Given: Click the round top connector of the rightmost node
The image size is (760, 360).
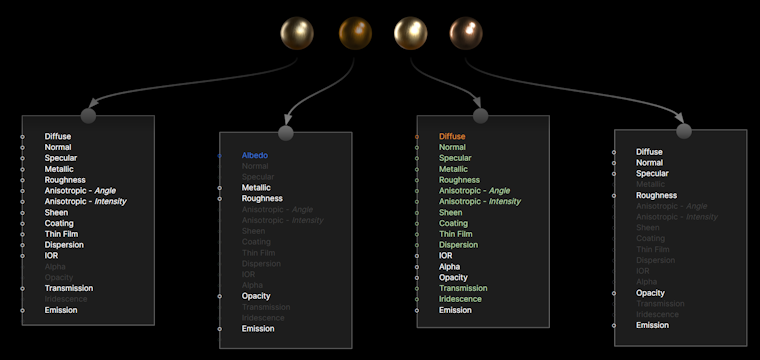Looking at the screenshot, I should click(684, 131).
